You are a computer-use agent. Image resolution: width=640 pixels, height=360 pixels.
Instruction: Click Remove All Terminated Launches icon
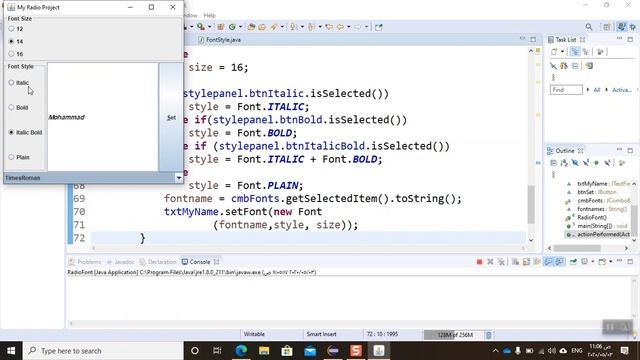(x=501, y=262)
